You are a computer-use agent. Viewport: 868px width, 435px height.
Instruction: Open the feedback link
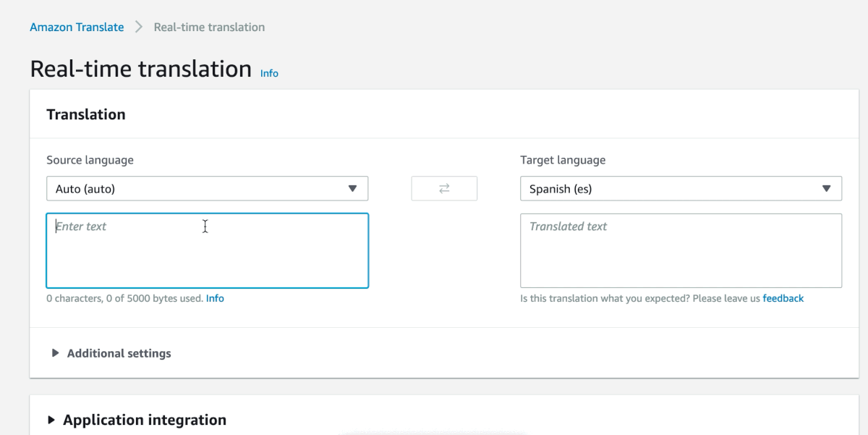(x=783, y=298)
